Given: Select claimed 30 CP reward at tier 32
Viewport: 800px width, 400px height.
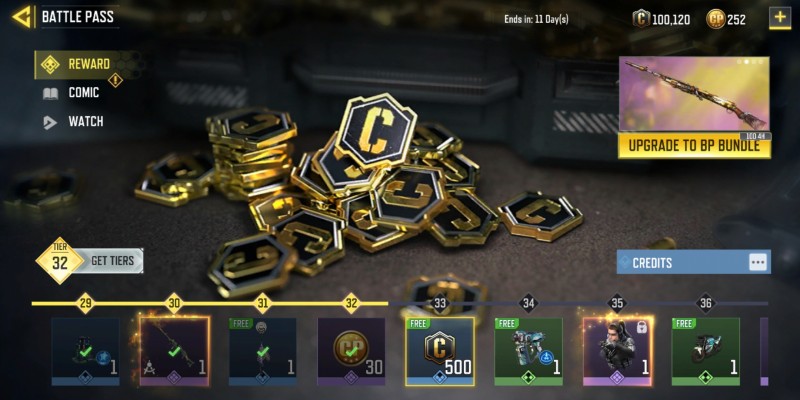Looking at the screenshot, I should click(352, 352).
